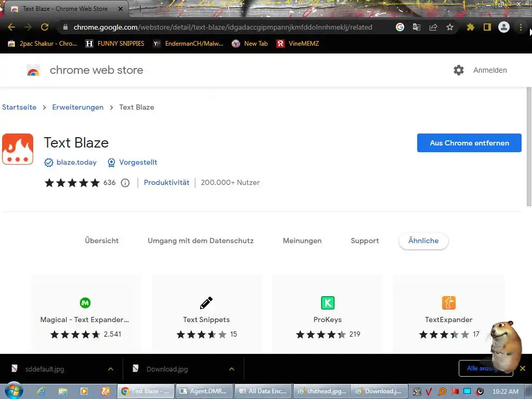Screen dimensions: 532x399
Task: Open the ProKeys extension title
Action: (327, 320)
